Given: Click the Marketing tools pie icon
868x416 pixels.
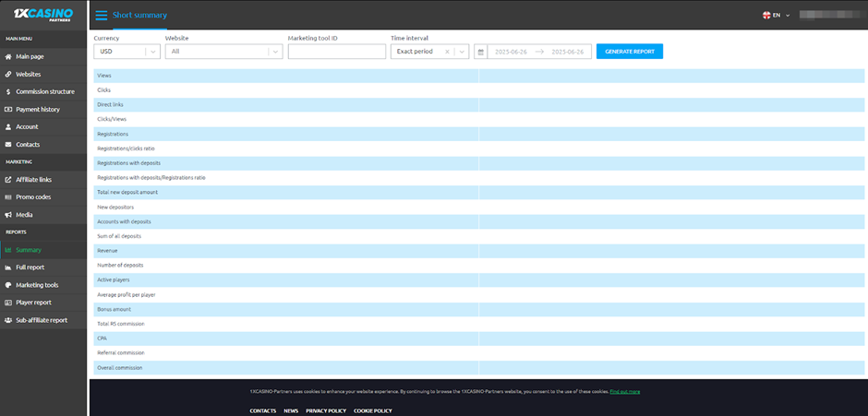Looking at the screenshot, I should pos(8,285).
